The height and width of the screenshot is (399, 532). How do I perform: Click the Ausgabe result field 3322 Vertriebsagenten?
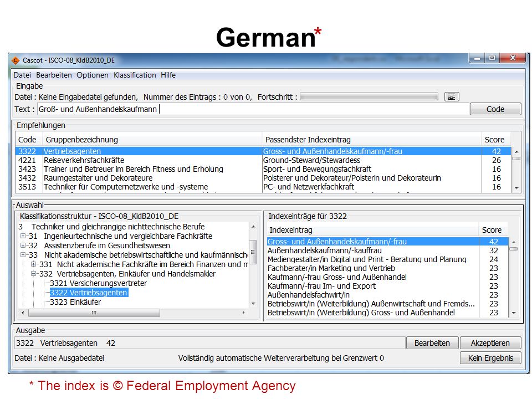209,343
